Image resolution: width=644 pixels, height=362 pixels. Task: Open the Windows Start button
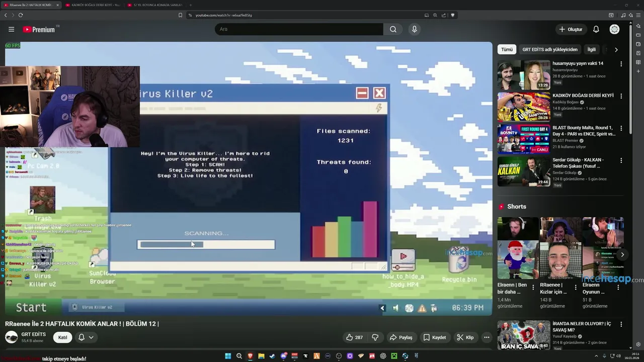[228, 356]
